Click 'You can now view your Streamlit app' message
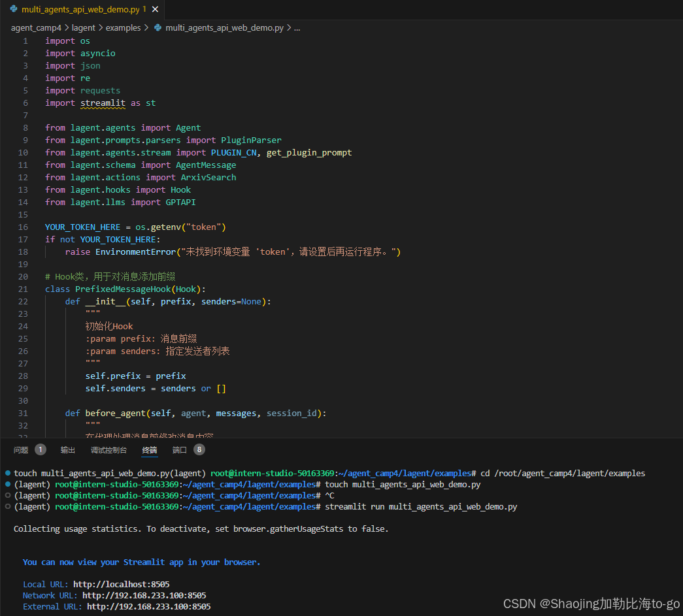 (x=142, y=562)
